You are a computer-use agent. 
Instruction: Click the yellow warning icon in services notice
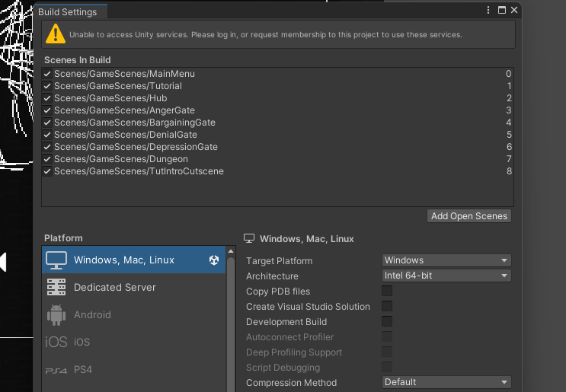pyautogui.click(x=56, y=34)
